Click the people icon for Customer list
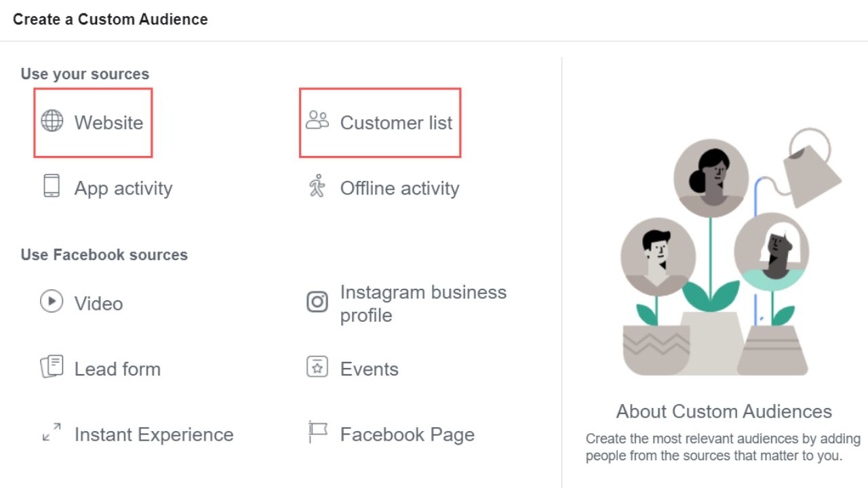This screenshot has height=488, width=868. point(317,121)
